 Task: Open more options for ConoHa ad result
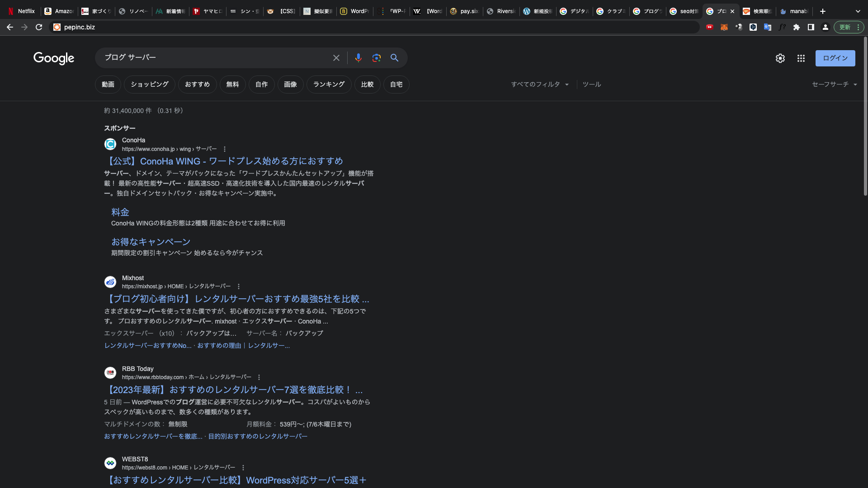click(x=225, y=149)
